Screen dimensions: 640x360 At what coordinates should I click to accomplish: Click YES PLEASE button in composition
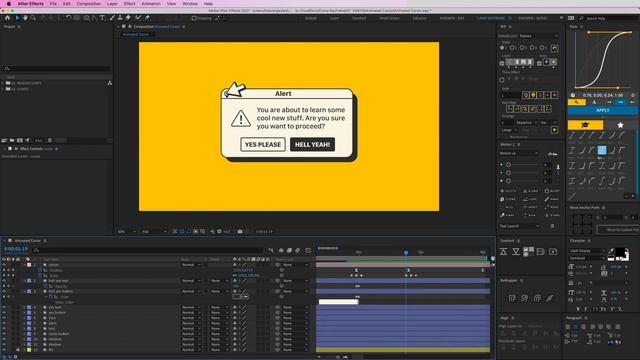click(263, 144)
